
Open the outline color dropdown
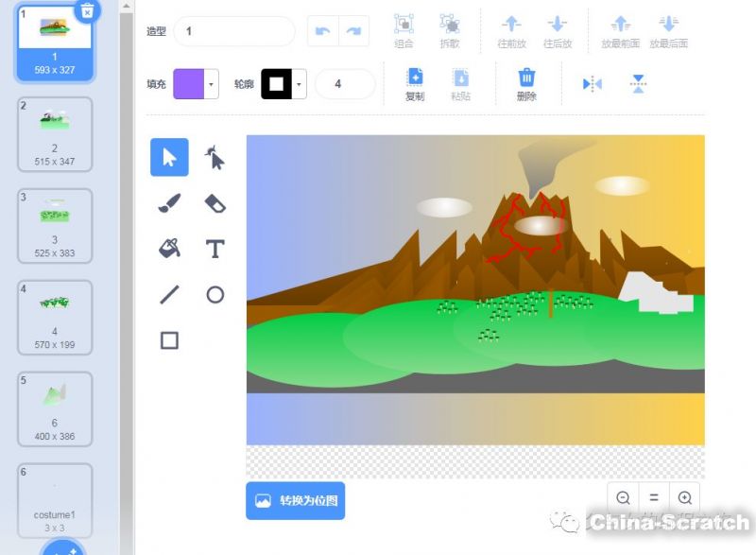click(x=300, y=84)
